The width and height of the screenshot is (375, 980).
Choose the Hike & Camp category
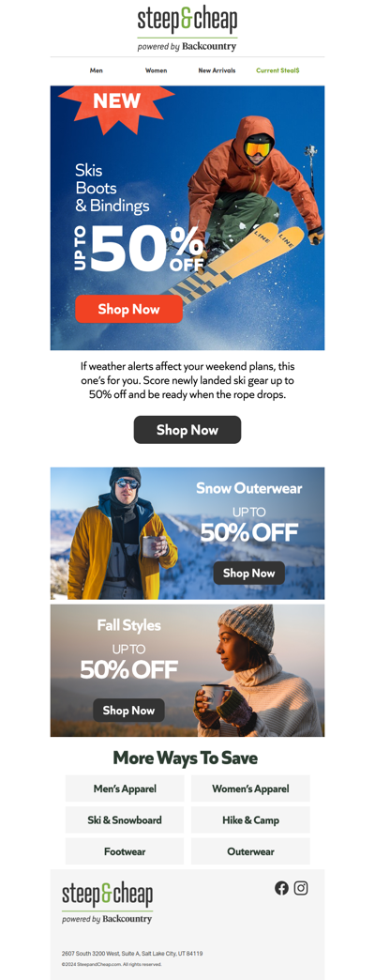pyautogui.click(x=250, y=820)
